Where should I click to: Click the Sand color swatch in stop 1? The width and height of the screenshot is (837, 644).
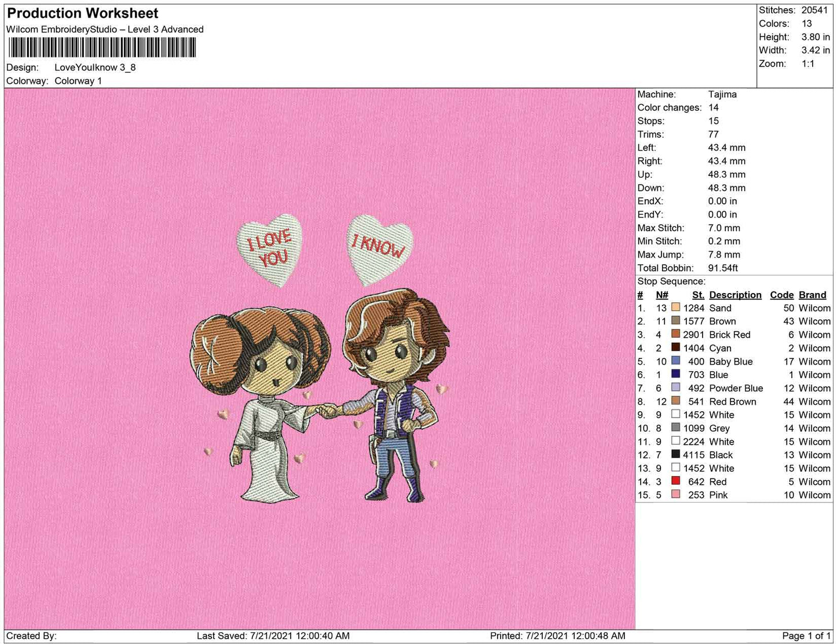click(x=675, y=308)
